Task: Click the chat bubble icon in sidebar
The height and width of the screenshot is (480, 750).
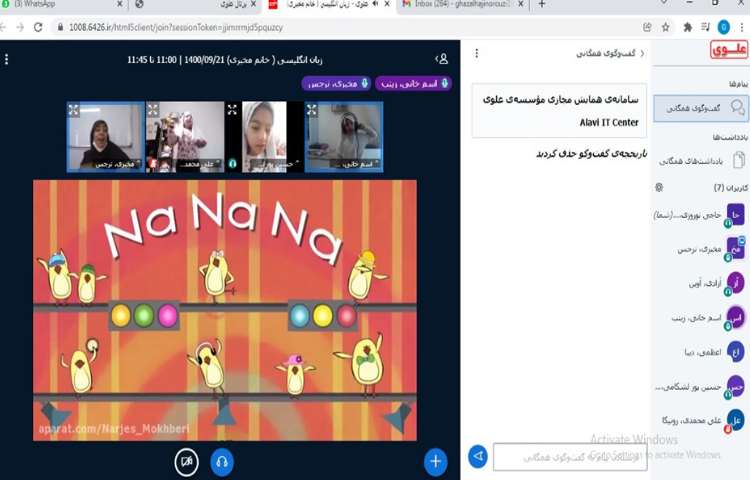Action: point(737,107)
